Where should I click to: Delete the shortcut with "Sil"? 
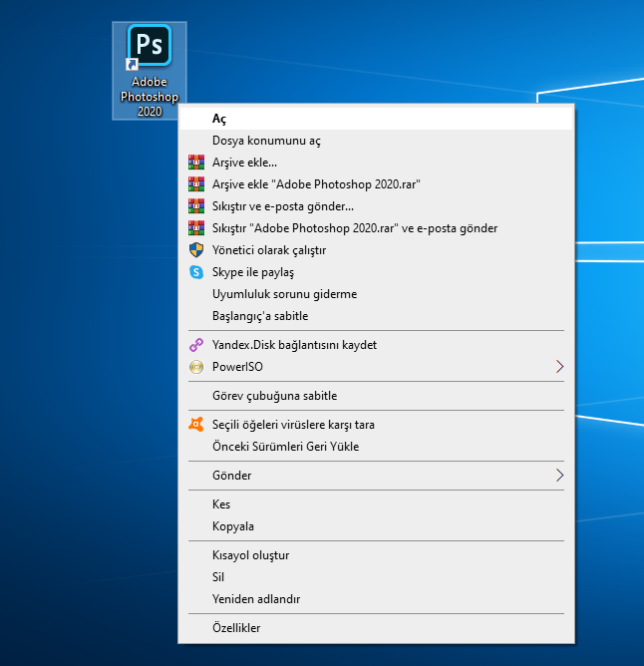pyautogui.click(x=218, y=577)
